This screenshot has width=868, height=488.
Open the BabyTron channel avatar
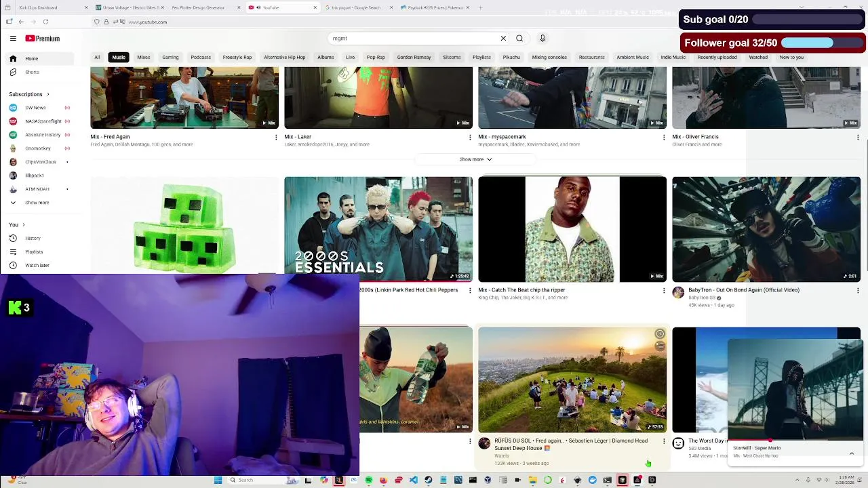coord(678,292)
